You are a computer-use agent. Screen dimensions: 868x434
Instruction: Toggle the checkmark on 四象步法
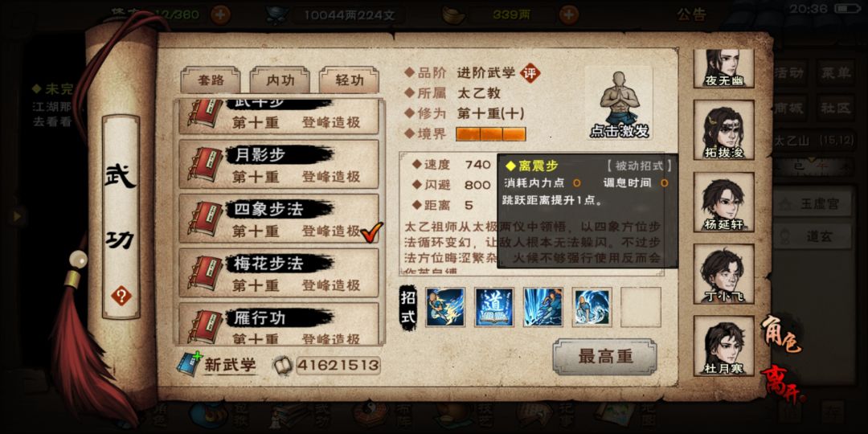pyautogui.click(x=371, y=232)
